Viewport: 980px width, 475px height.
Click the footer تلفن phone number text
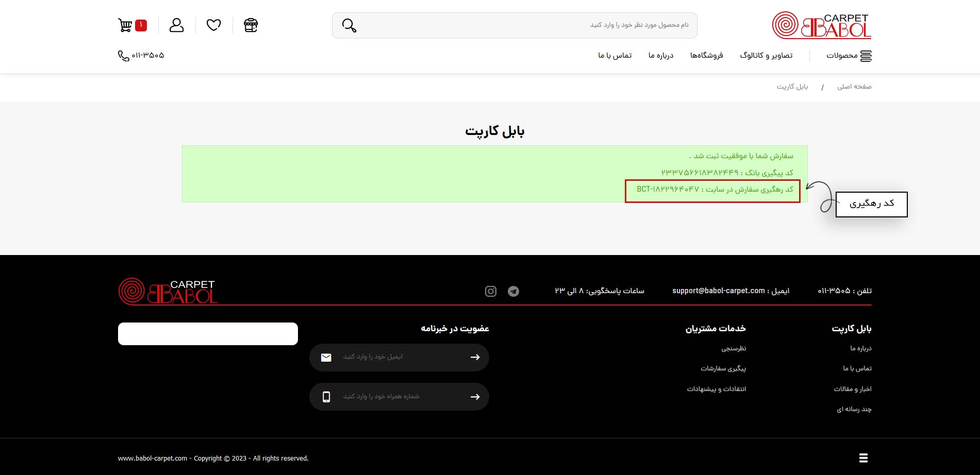tap(844, 291)
